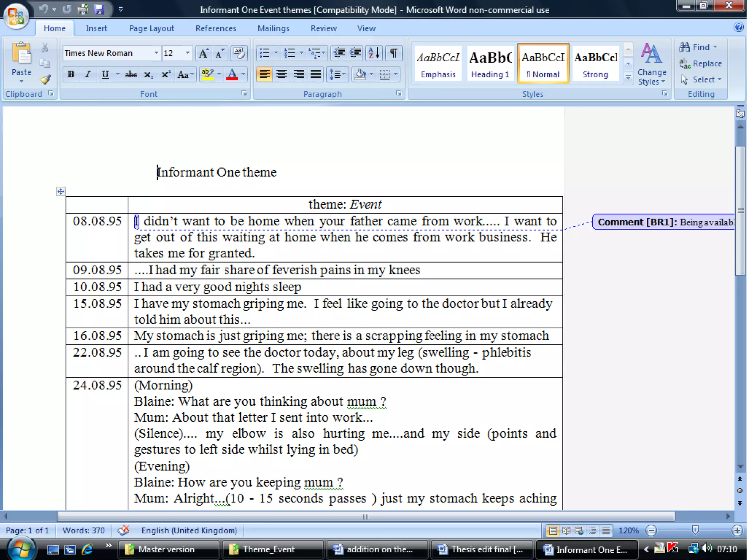Image resolution: width=747 pixels, height=560 pixels.
Task: Open the Line Spacing dropdown
Action: click(x=337, y=75)
